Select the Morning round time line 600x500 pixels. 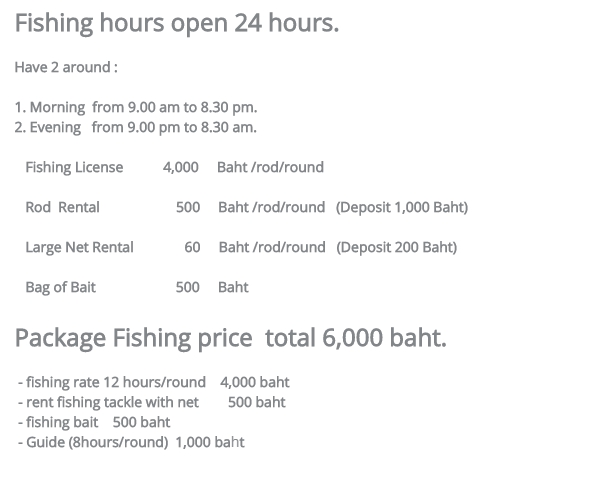[136, 107]
